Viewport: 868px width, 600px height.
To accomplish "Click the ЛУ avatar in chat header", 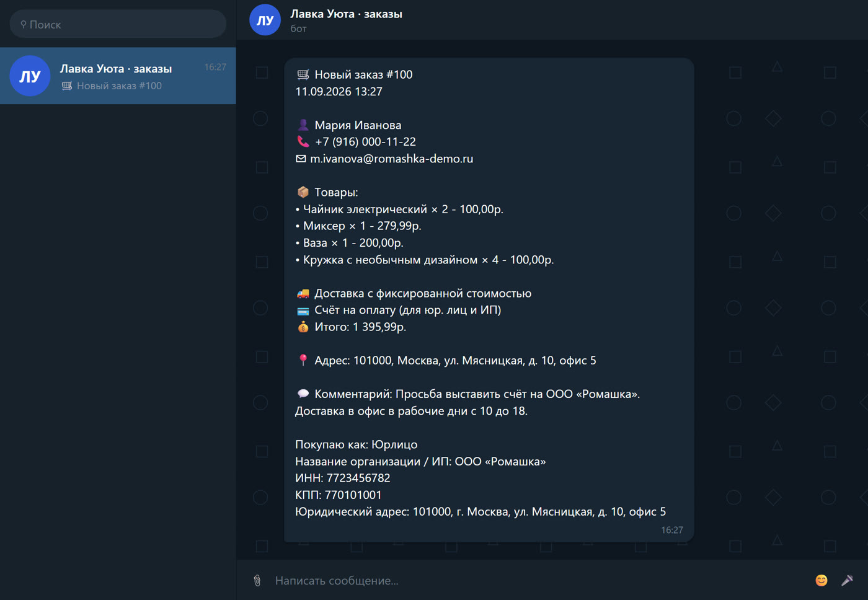I will pyautogui.click(x=265, y=20).
